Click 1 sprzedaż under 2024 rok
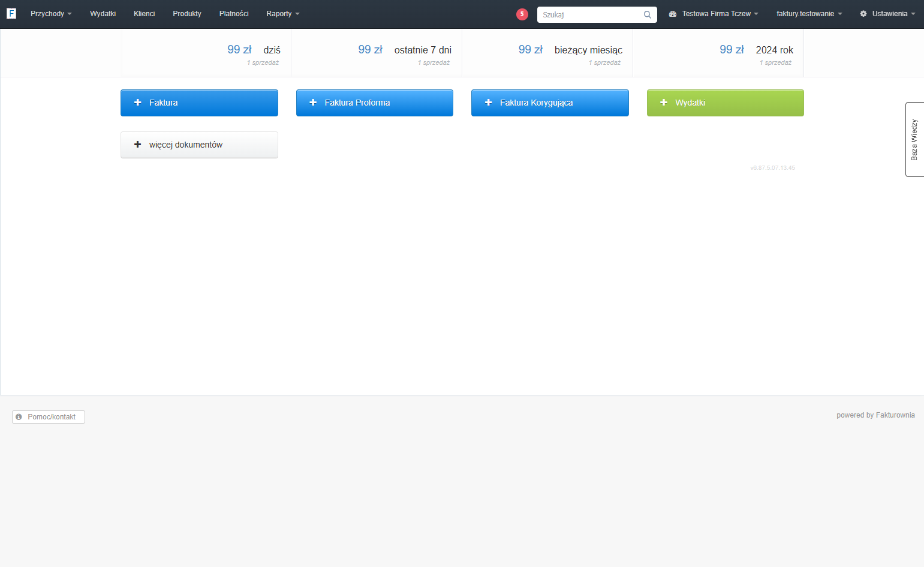Viewport: 924px width, 567px height. [x=775, y=63]
